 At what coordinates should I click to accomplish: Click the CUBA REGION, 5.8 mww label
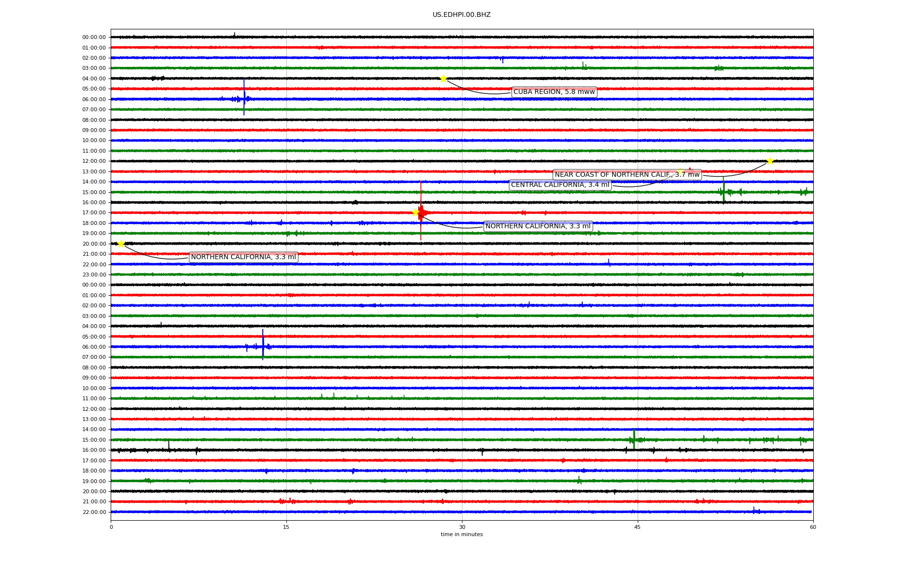tap(554, 92)
